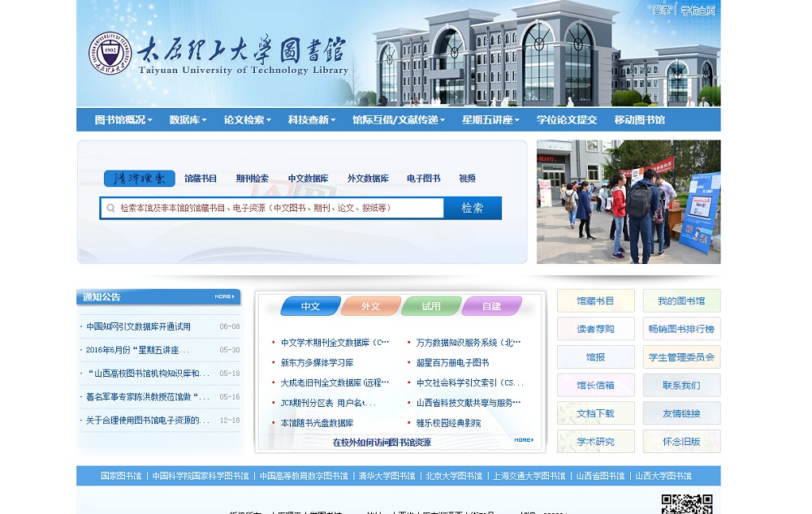
Task: Click the 友情链接 button
Action: point(681,413)
